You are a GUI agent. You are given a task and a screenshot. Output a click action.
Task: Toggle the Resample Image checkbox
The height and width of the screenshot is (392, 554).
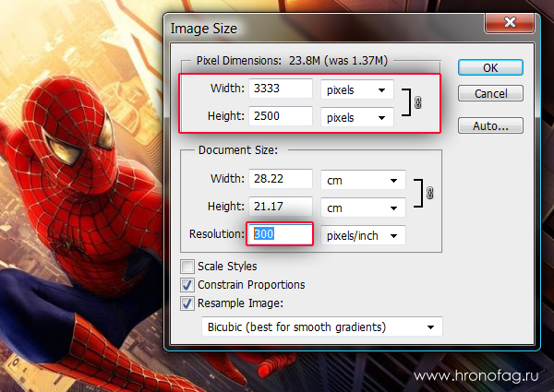[188, 303]
